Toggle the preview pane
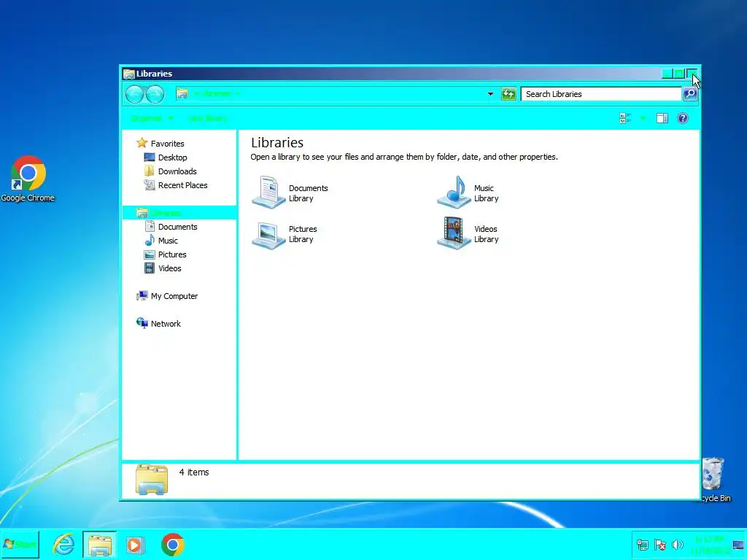Viewport: 747px width, 560px height. [662, 118]
